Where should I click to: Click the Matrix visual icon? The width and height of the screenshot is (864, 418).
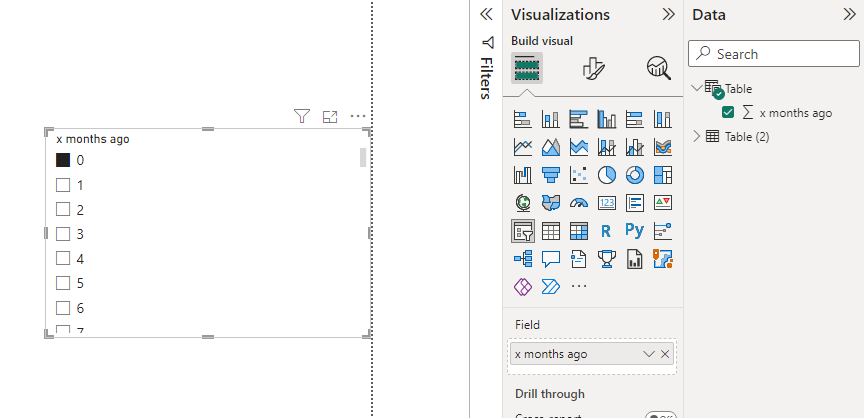pos(579,231)
